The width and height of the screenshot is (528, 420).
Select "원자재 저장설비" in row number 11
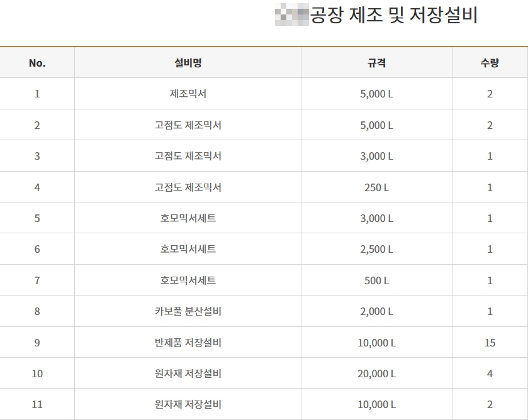click(x=188, y=404)
